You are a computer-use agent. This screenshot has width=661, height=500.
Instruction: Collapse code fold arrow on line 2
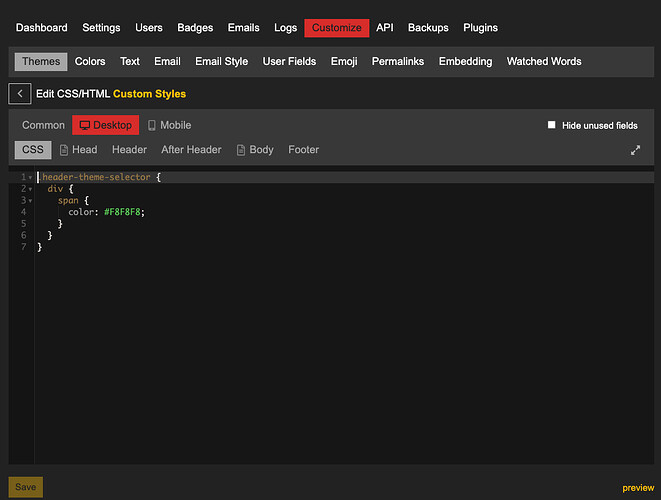(30, 189)
